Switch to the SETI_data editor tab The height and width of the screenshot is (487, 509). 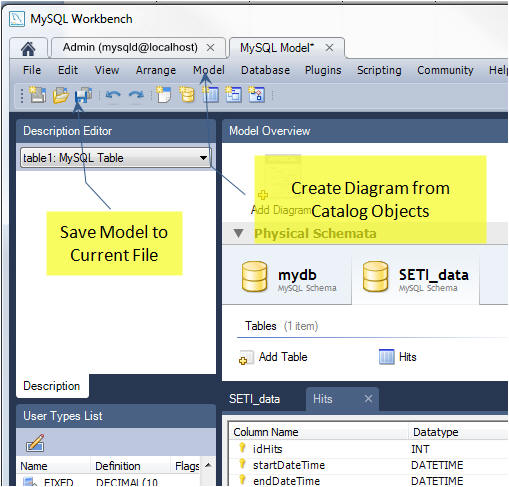254,399
